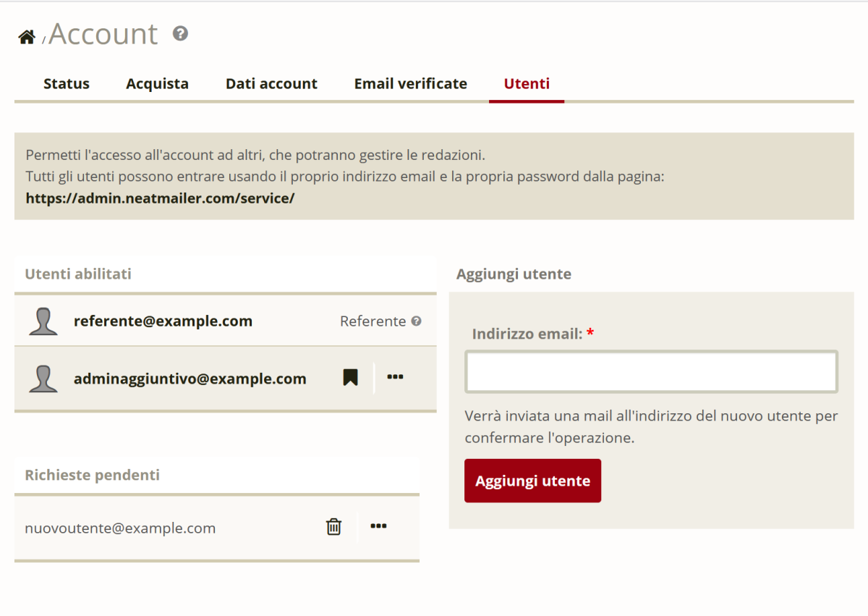Select the Utenti tab
Viewport: 868px width, 616px height.
[527, 84]
